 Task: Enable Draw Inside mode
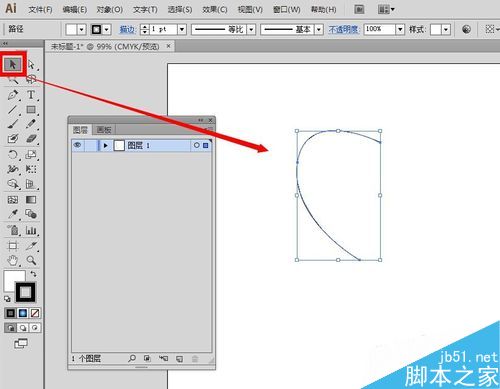pyautogui.click(x=35, y=328)
